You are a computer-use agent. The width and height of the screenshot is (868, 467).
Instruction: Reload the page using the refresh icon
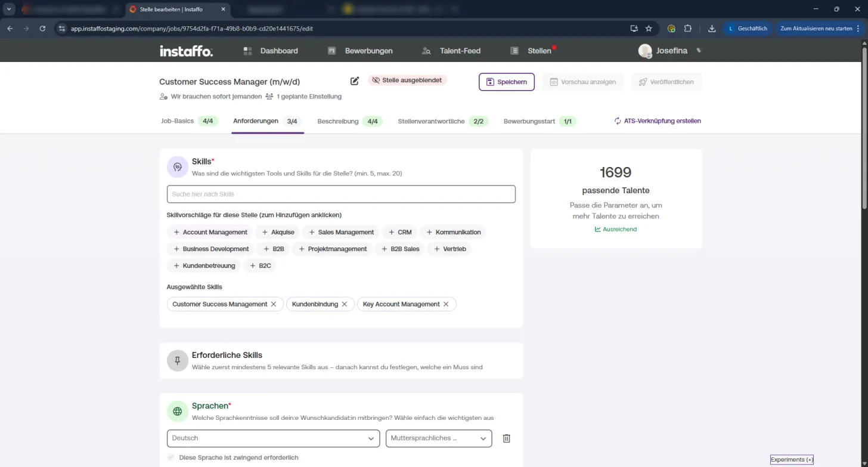pyautogui.click(x=42, y=28)
